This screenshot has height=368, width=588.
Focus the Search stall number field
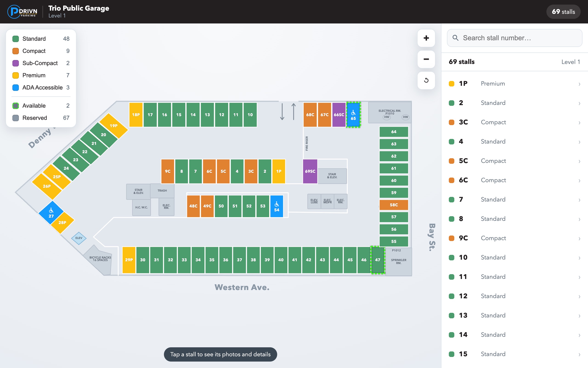pos(514,38)
